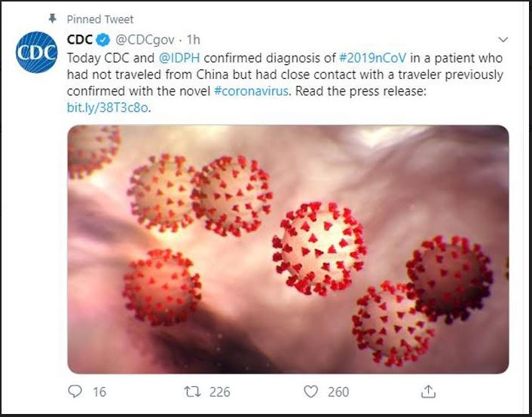Click the @CDCgov handle
This screenshot has height=417, width=532.
pyautogui.click(x=145, y=40)
